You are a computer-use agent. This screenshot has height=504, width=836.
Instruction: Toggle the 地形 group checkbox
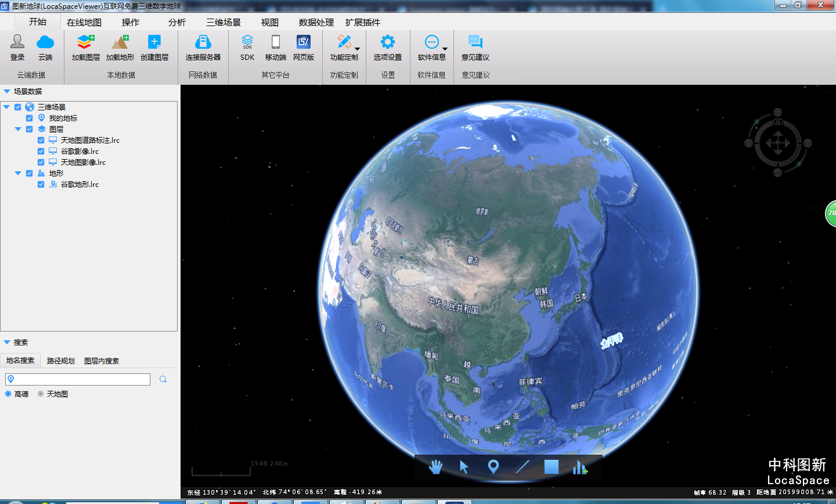click(x=30, y=173)
